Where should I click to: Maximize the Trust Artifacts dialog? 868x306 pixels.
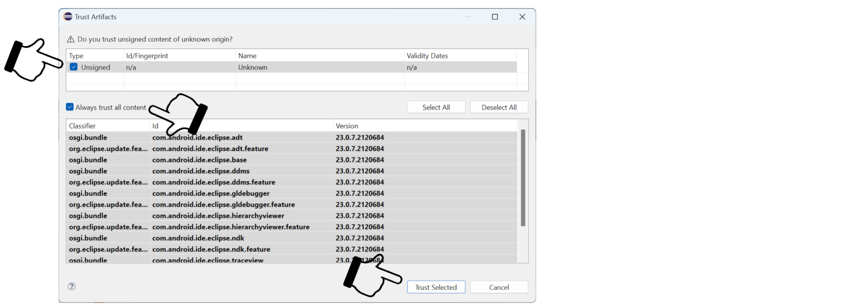pyautogui.click(x=495, y=17)
